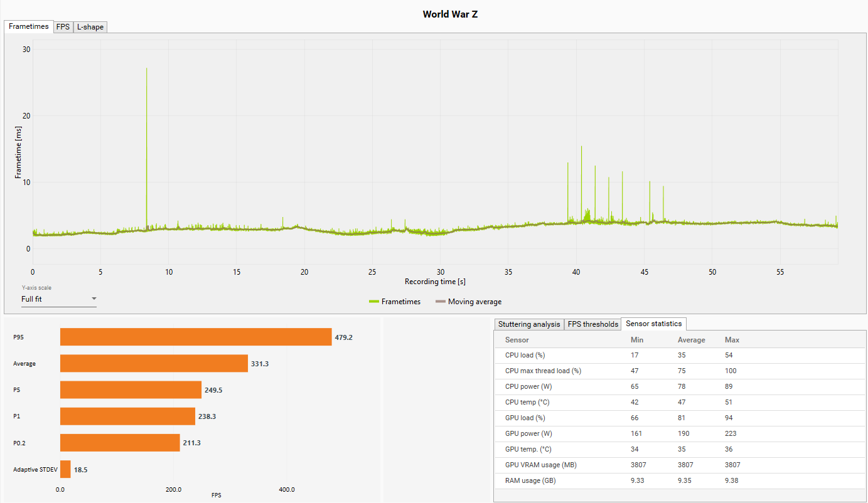Click the Sensor column header
The width and height of the screenshot is (868, 503).
point(517,340)
